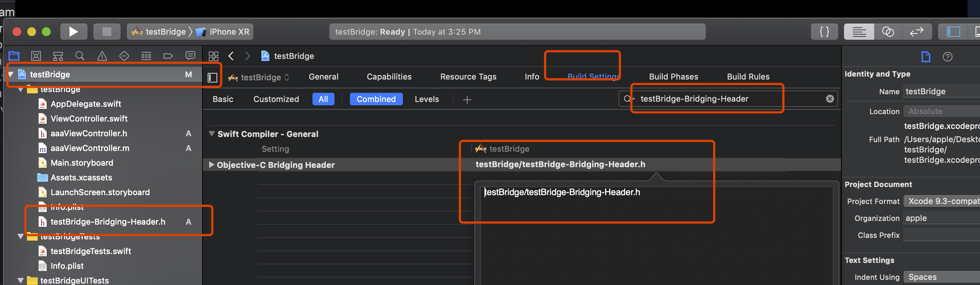Open LaunchScreen.storyboard
The image size is (980, 285).
[x=100, y=192]
